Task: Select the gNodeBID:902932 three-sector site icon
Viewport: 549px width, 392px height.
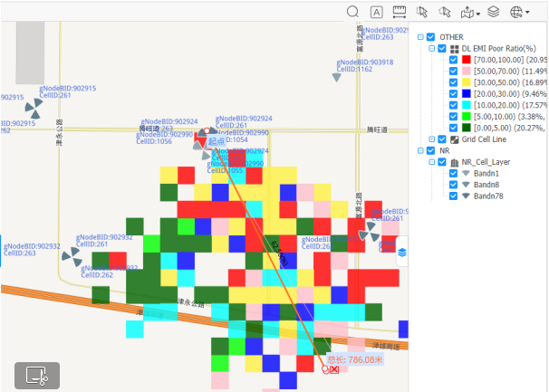Action: pos(72,257)
